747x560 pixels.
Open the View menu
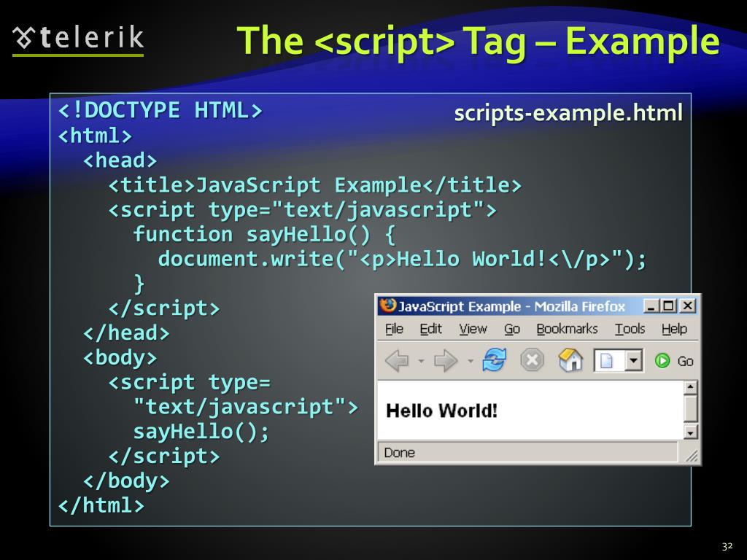(x=473, y=329)
